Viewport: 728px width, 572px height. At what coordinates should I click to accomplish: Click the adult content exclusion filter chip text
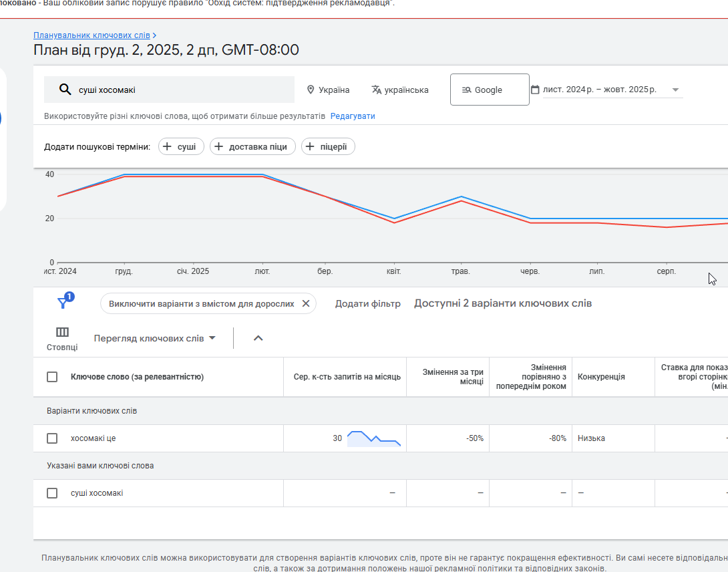point(202,303)
